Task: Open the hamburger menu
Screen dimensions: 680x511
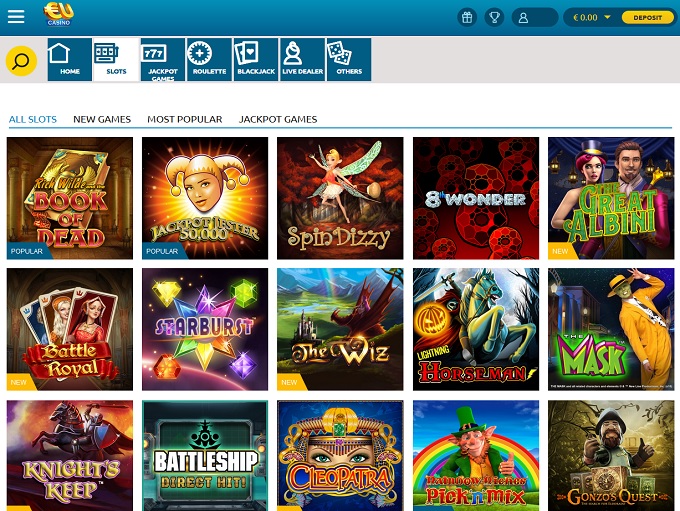Action: (x=16, y=17)
